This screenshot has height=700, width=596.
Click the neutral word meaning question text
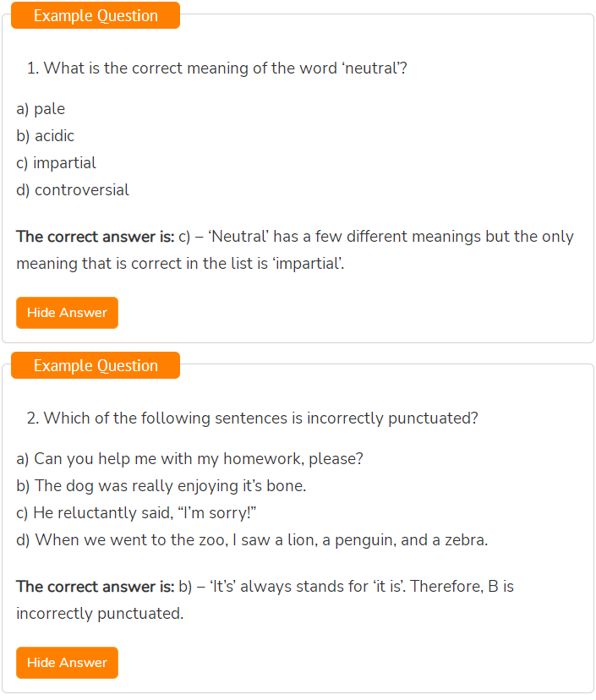(217, 68)
